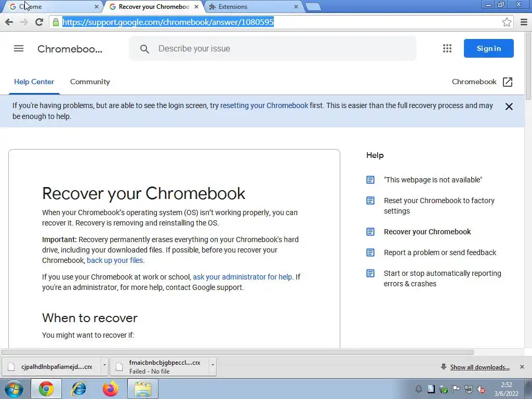Screen dimensions: 532x399
Task: Reload the page with refresh icon
Action: [x=39, y=22]
